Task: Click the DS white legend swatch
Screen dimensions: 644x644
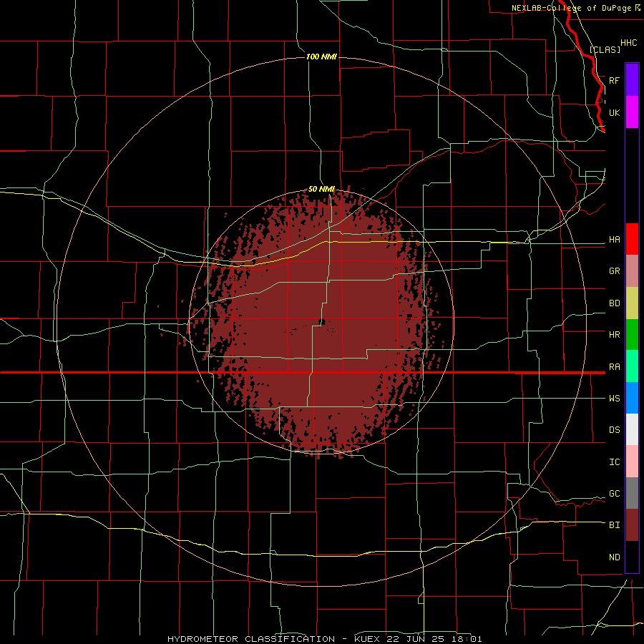Action: (632, 429)
